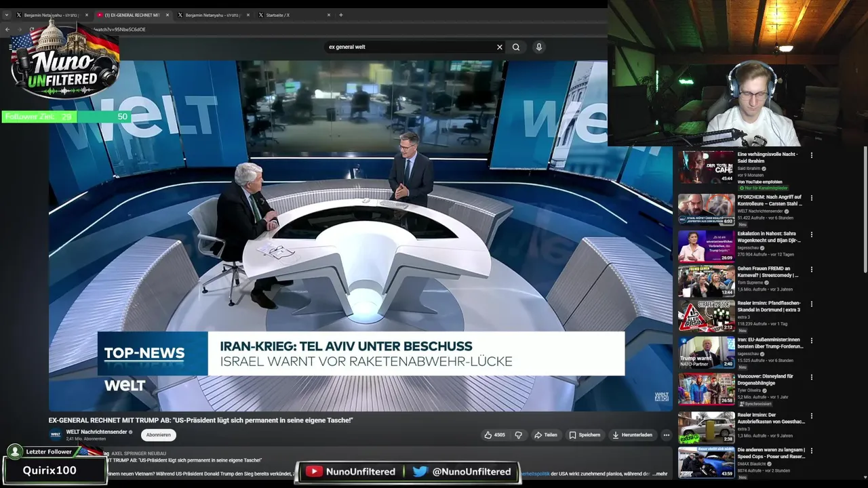868x488 pixels.
Task: Click 'DMAX Blaulicht' channel name
Action: [751, 464]
